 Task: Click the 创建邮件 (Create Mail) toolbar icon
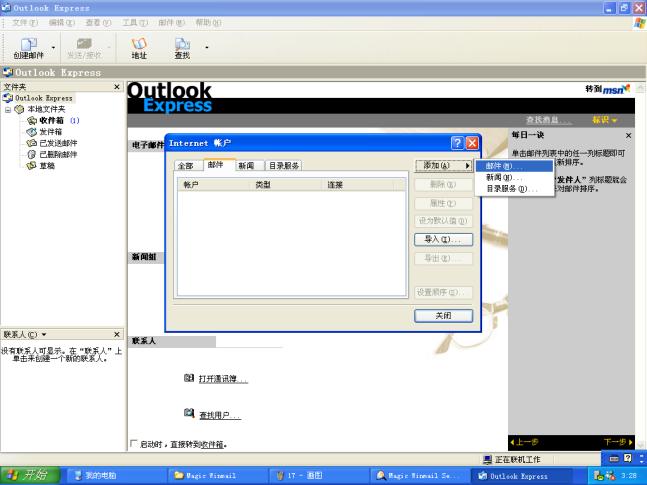pyautogui.click(x=28, y=46)
